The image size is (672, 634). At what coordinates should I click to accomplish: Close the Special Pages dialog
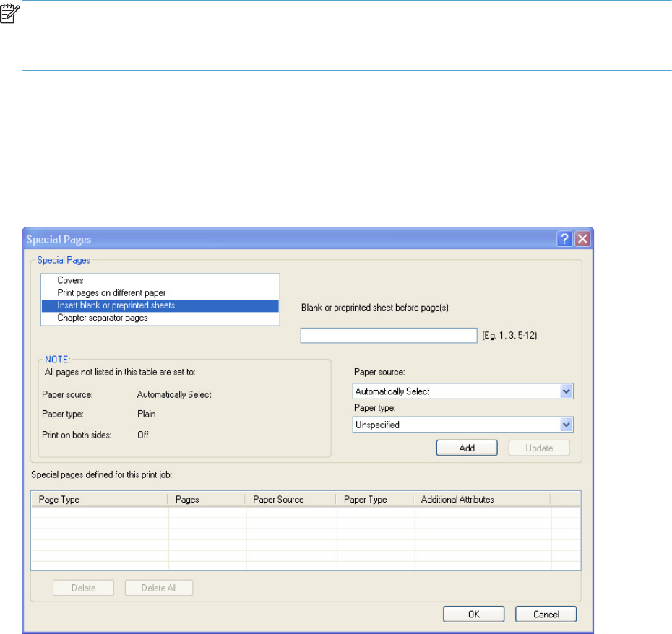pyautogui.click(x=582, y=239)
